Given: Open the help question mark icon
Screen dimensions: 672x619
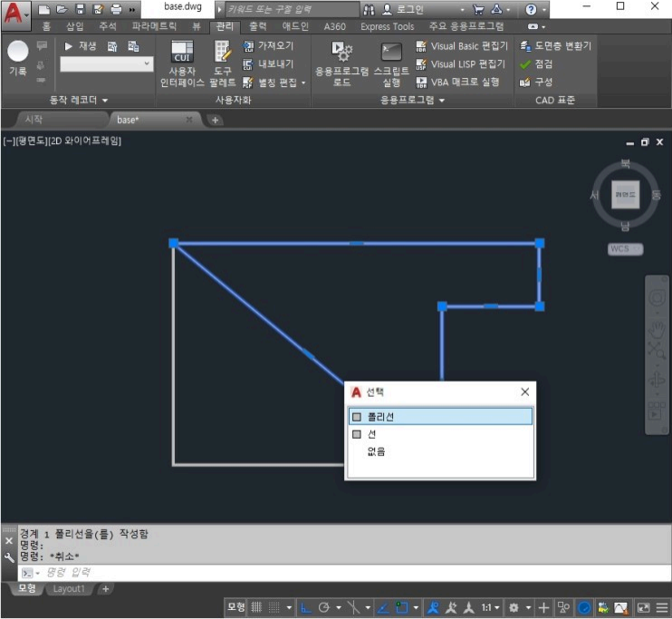Looking at the screenshot, I should (531, 9).
